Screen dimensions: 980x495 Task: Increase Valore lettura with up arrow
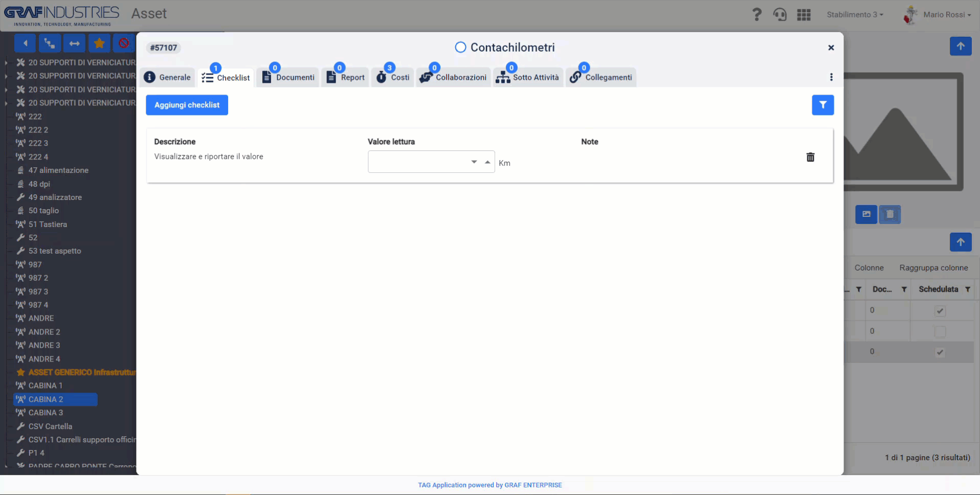tap(487, 162)
